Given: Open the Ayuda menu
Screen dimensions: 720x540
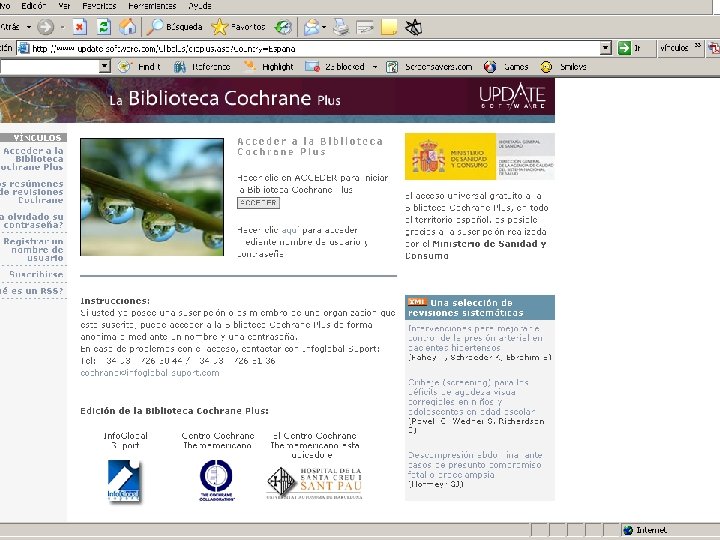Looking at the screenshot, I should pyautogui.click(x=200, y=6).
